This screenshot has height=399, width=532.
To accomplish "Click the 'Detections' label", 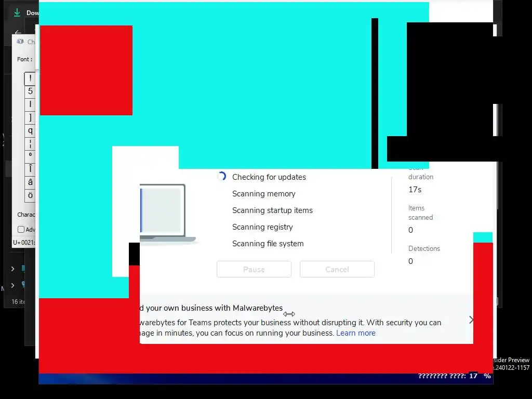I will [424, 248].
